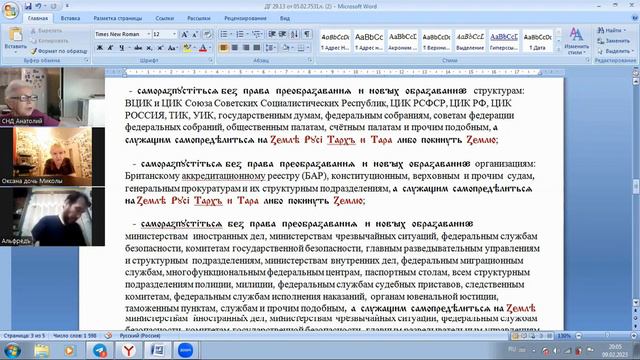The height and width of the screenshot is (360, 640).
Task: Pick text highlight color
Action: (187, 48)
